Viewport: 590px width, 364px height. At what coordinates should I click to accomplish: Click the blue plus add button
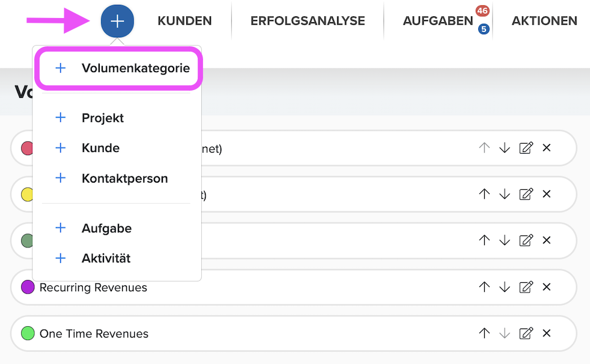pyautogui.click(x=117, y=21)
